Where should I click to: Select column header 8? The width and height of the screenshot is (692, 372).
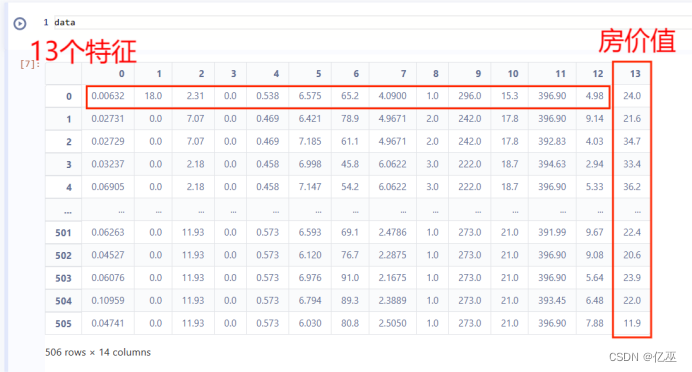tap(436, 74)
